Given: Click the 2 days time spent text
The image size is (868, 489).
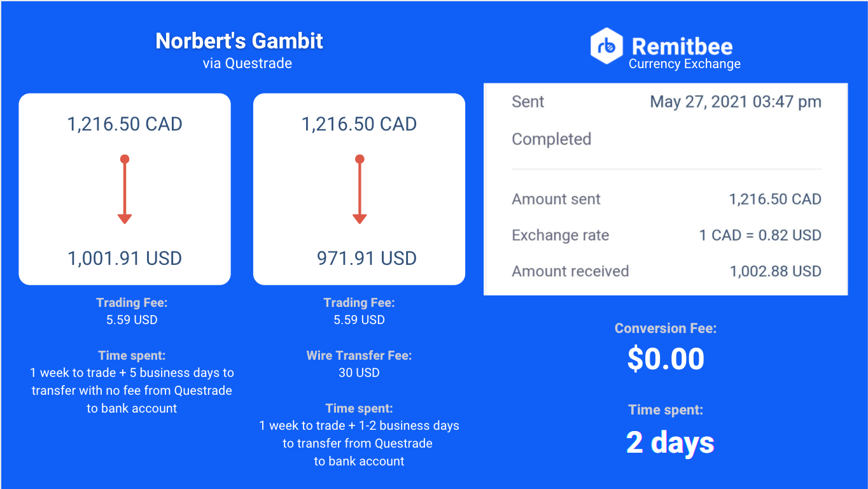Looking at the screenshot, I should [x=670, y=443].
